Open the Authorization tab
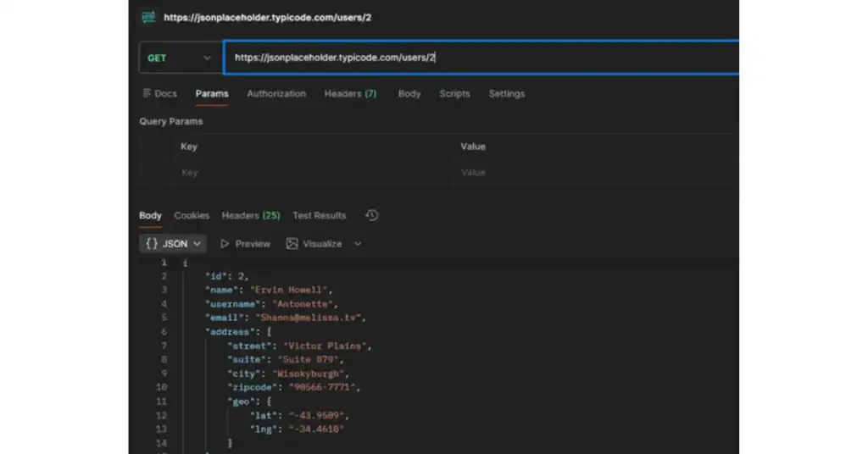Screen dimensions: 868x454 point(276,93)
